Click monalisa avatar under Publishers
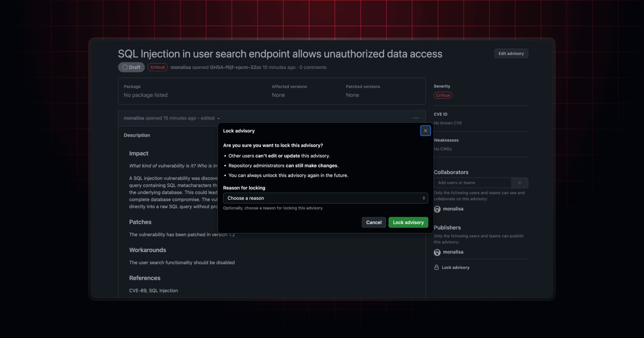 (x=437, y=252)
